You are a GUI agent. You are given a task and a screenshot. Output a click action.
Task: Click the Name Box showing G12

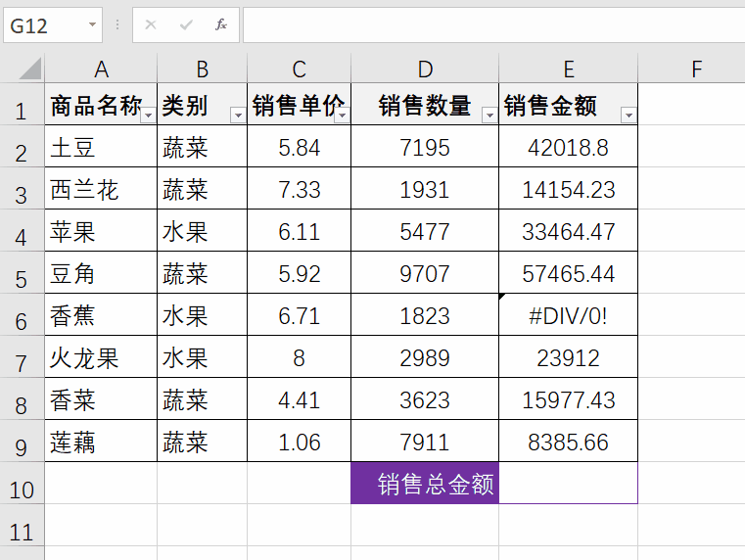[x=53, y=24]
